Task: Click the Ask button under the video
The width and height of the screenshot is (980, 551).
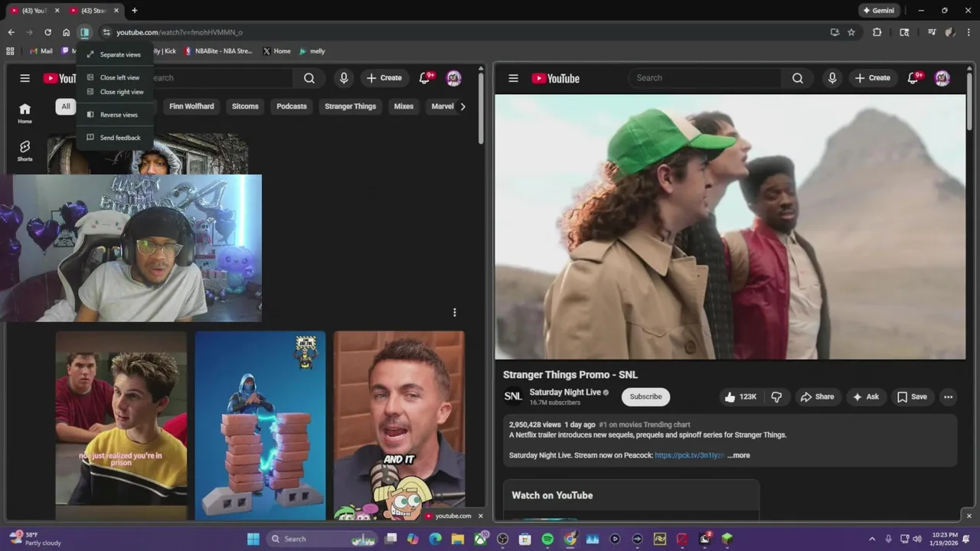Action: point(866,396)
